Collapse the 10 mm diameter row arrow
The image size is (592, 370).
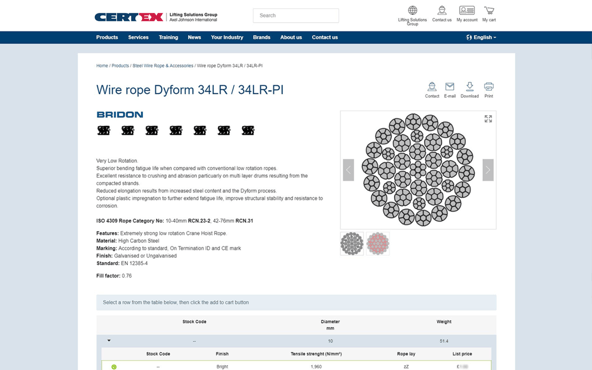pyautogui.click(x=109, y=341)
